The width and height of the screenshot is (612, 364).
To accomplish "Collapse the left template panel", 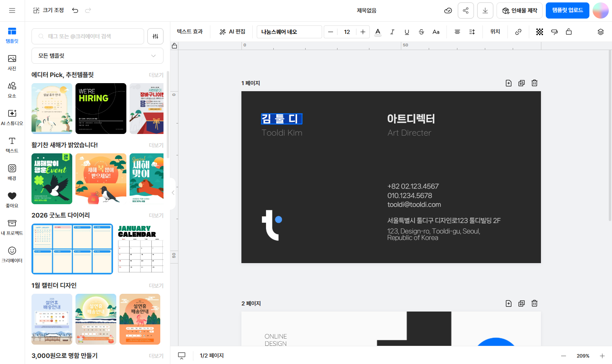I will tap(173, 193).
